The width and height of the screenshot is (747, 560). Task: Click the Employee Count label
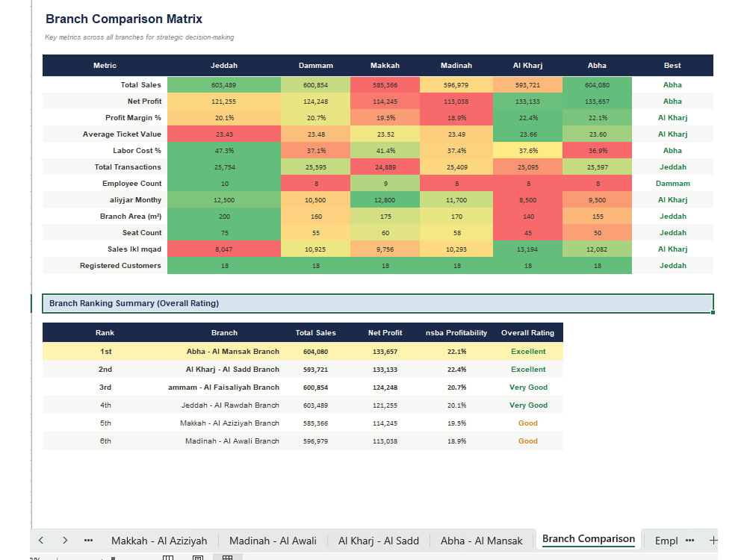pyautogui.click(x=132, y=184)
